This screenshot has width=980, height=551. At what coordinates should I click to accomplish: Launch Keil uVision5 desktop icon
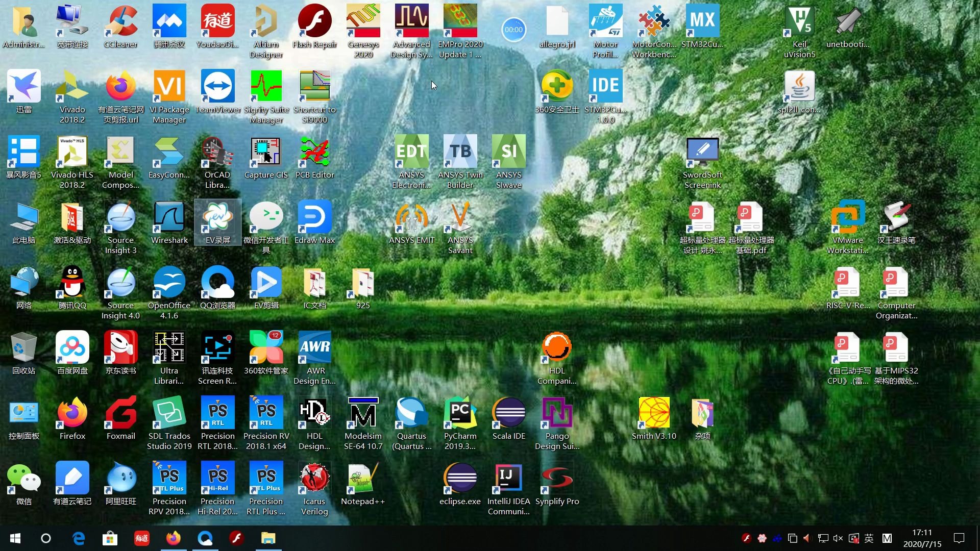[x=799, y=32]
